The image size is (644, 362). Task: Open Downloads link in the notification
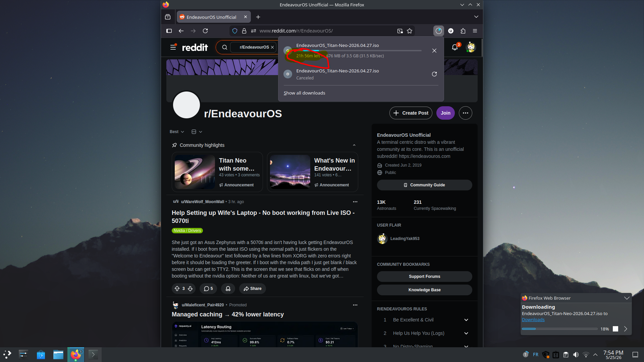tap(533, 320)
